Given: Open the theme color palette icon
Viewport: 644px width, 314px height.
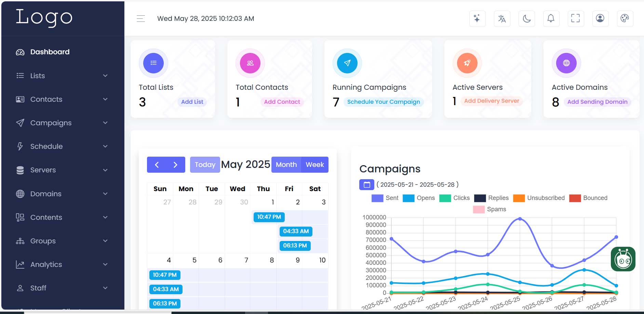Looking at the screenshot, I should point(625,19).
